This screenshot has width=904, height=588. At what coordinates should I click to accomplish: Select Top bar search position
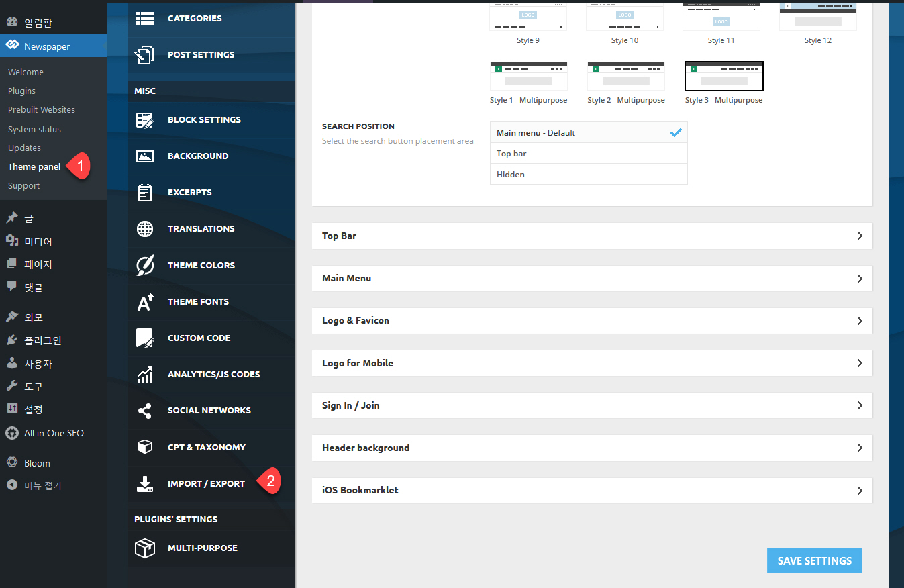589,154
